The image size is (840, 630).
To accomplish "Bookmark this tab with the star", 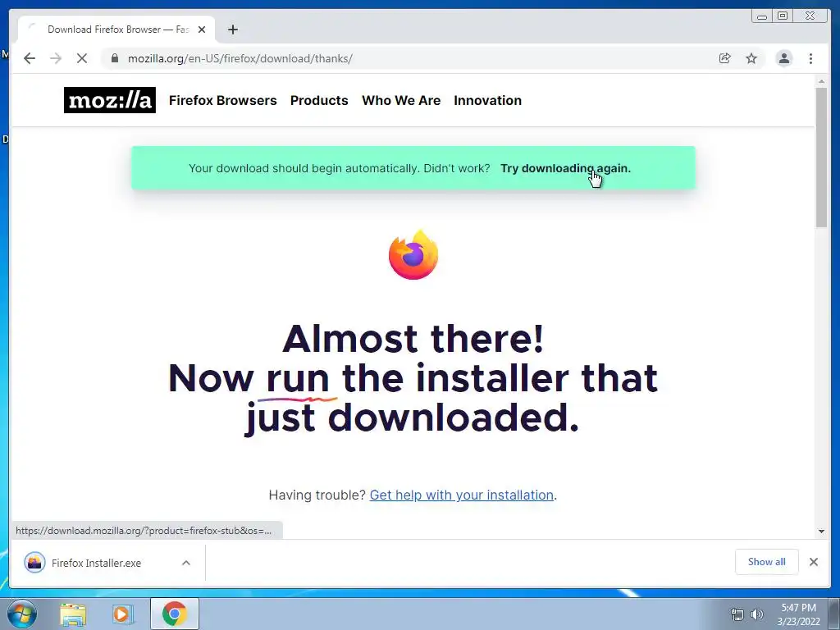I will (751, 58).
